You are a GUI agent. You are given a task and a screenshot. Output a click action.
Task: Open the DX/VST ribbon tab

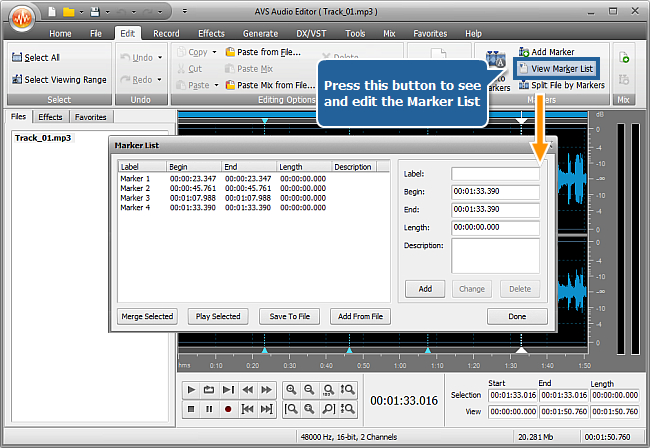[x=311, y=34]
